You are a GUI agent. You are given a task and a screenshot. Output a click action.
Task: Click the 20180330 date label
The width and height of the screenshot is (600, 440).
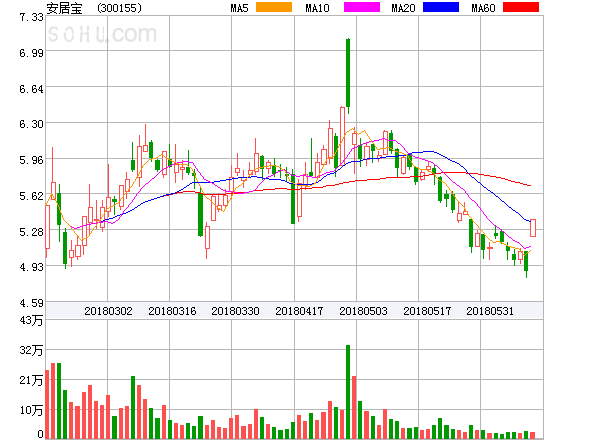click(x=235, y=311)
